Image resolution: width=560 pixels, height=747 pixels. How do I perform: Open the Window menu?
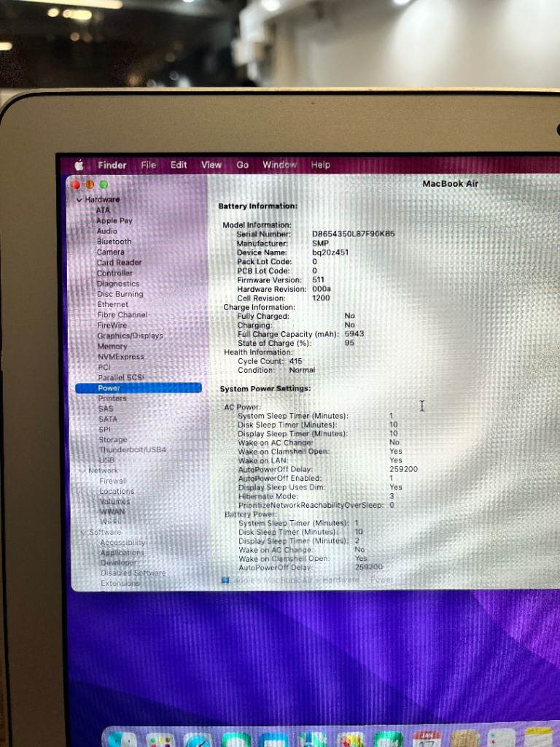(x=279, y=165)
